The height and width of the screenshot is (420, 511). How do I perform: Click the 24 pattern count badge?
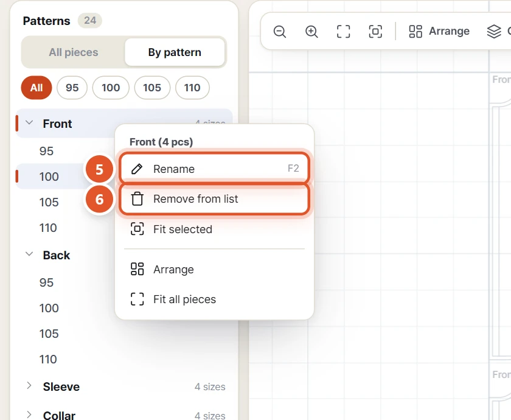point(90,21)
